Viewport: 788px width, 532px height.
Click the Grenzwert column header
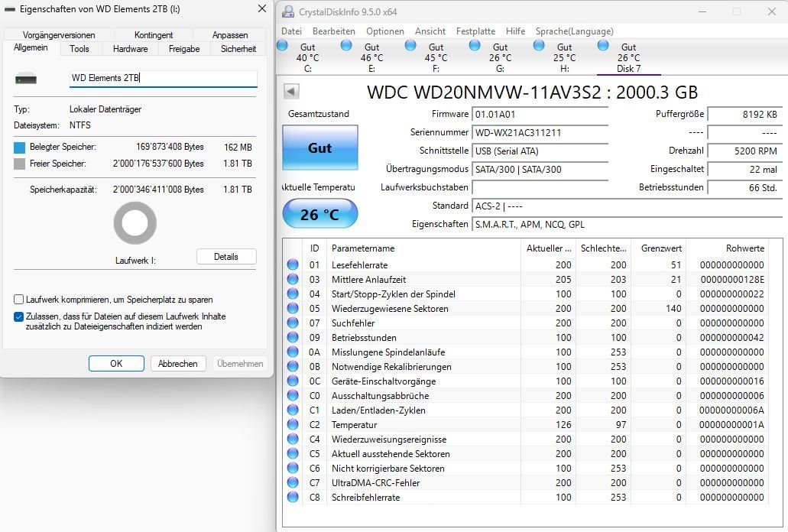tap(658, 248)
